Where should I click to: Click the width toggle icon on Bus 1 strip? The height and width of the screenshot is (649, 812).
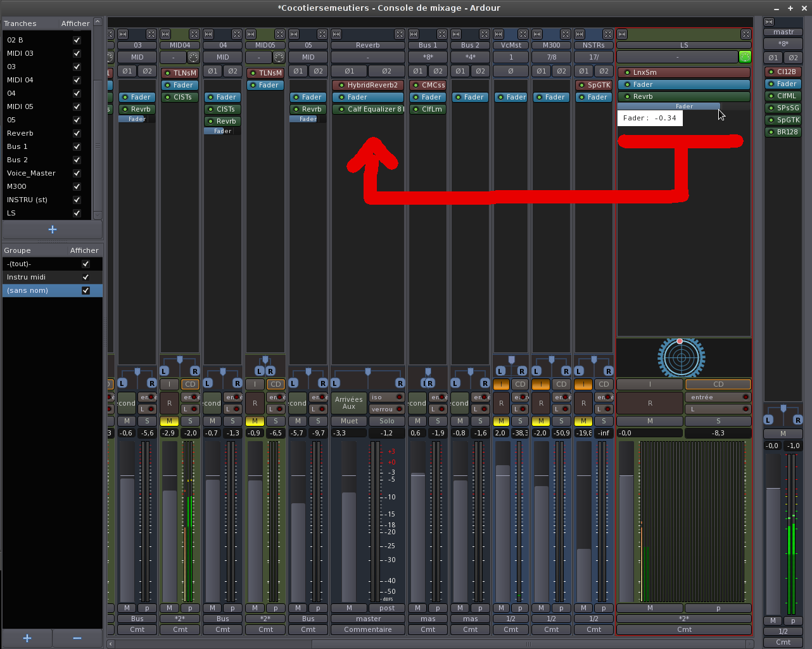click(414, 34)
